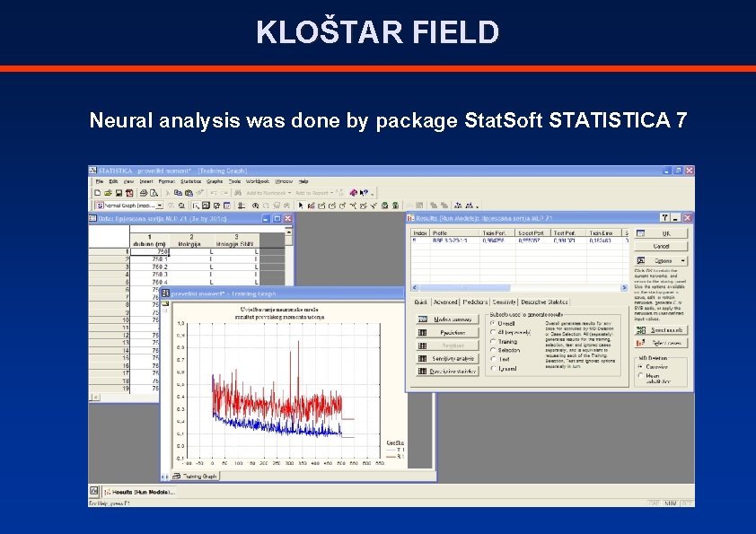Click Cancel in Results dialog
Screen dimensions: 756x534
click(x=661, y=246)
